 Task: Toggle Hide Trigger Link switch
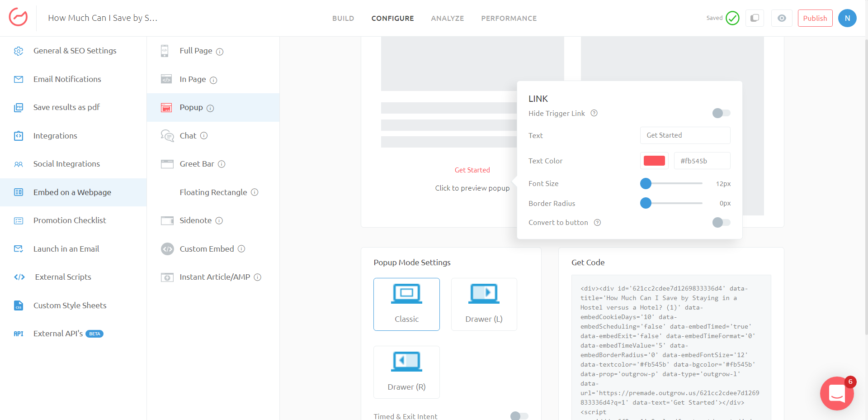(x=721, y=113)
